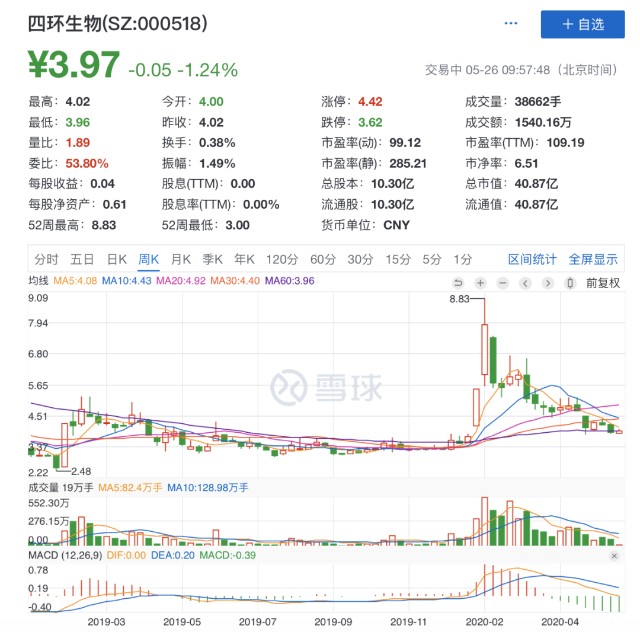Click the MA30:4.40 moving average label
This screenshot has width=640, height=632.
pos(235,281)
